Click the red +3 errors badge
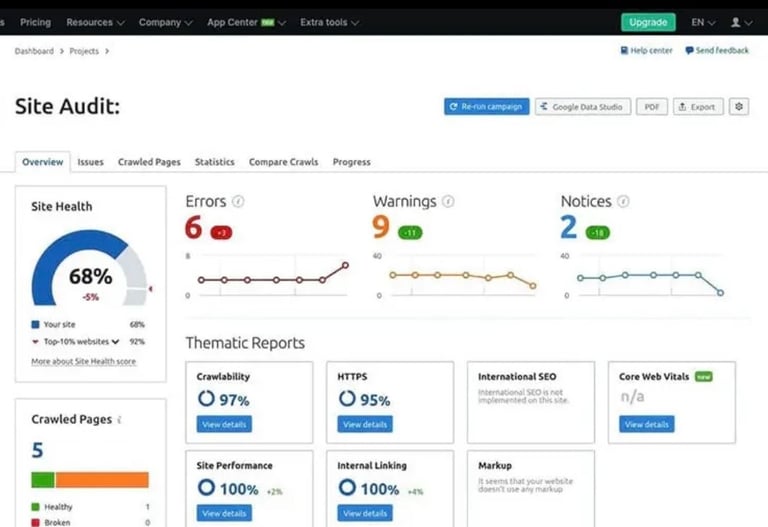This screenshot has width=768, height=527. coord(221,233)
